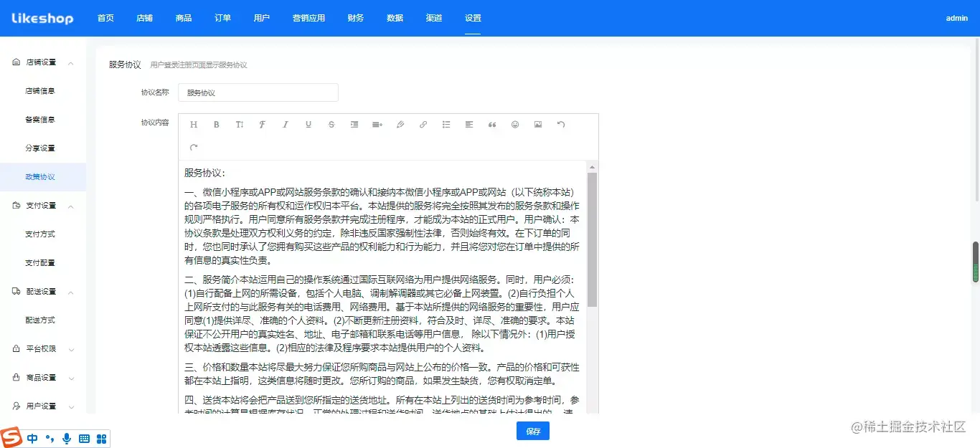Undo last edit in editor toolbar

tap(561, 125)
